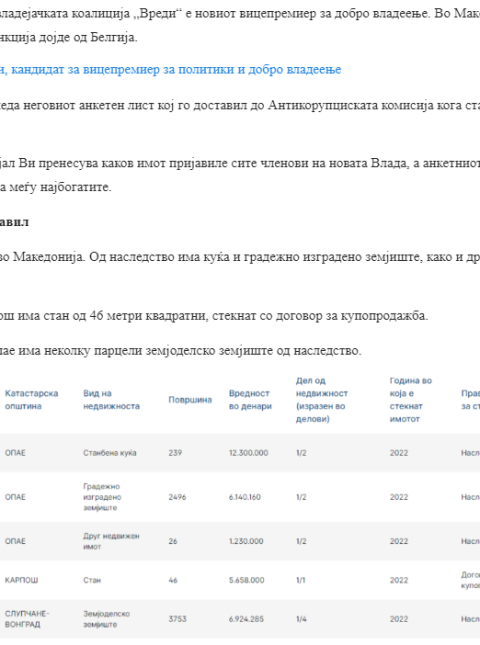This screenshot has width=480, height=645.
Task: Click the Катастарска општина column header
Action: pyautogui.click(x=31, y=399)
